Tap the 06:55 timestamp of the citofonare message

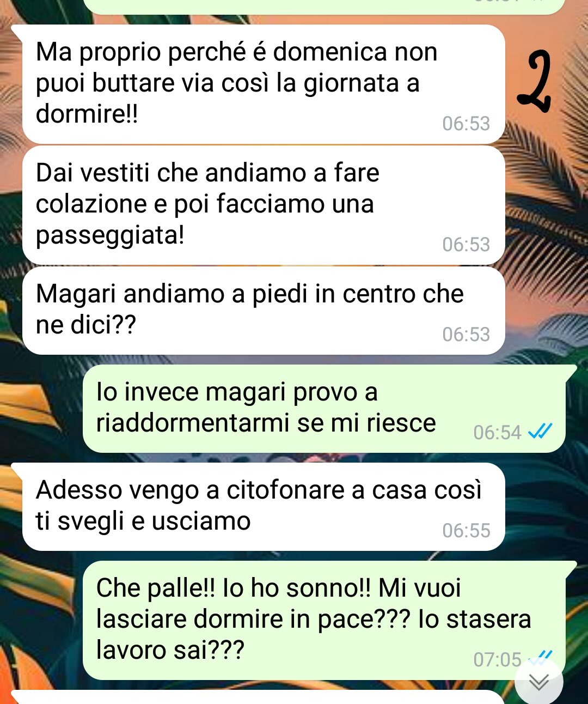[466, 530]
